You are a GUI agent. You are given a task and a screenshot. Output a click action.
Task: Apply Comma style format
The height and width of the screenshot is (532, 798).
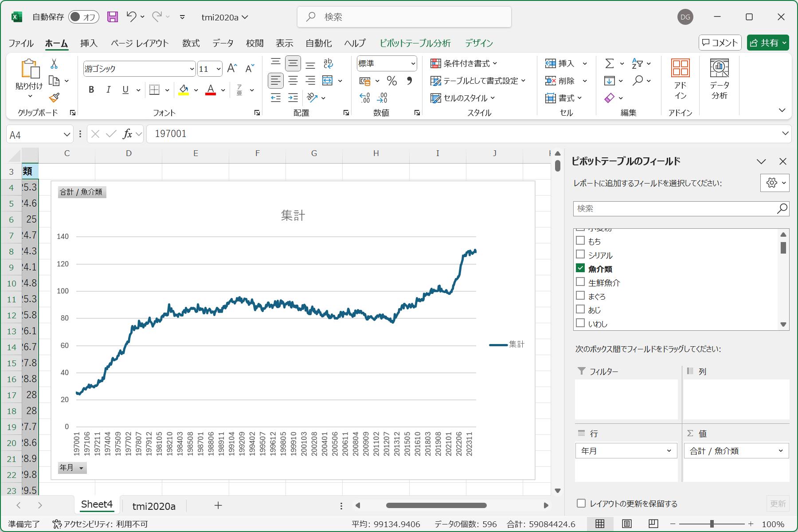410,81
